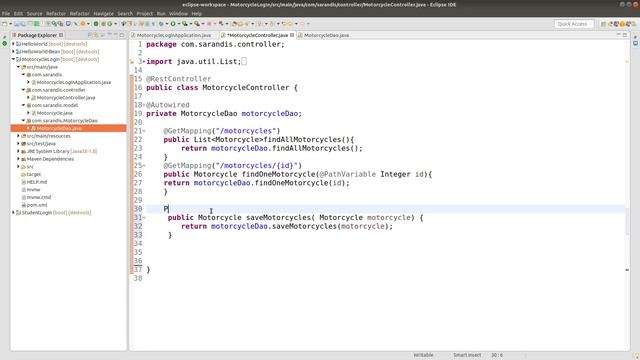
Task: Open the Debug button dropdown arrow
Action: point(167,24)
